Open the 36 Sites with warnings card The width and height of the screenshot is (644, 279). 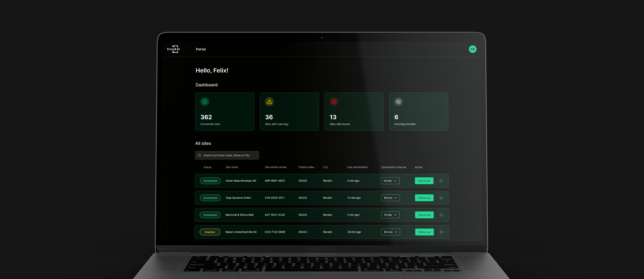289,111
